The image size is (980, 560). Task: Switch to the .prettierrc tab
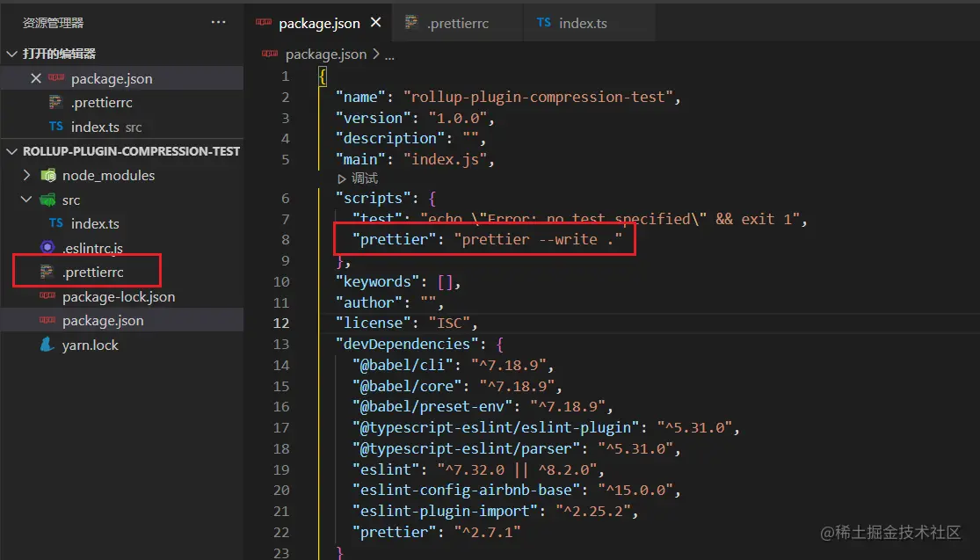click(x=456, y=24)
